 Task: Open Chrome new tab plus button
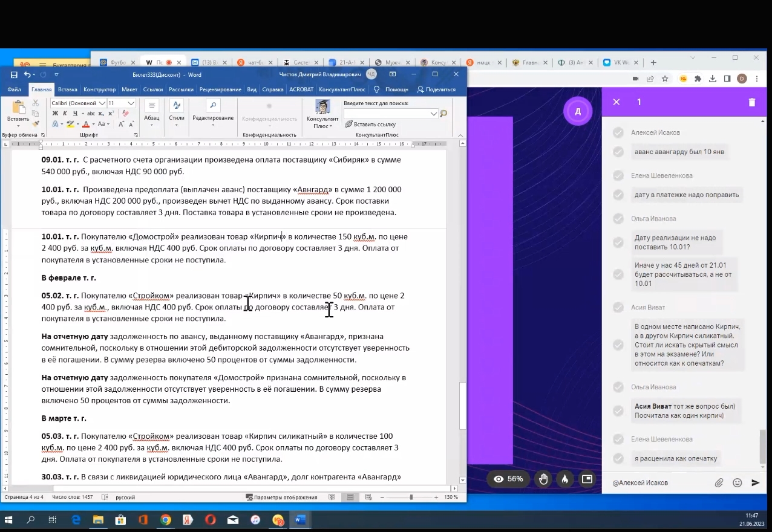click(x=653, y=62)
